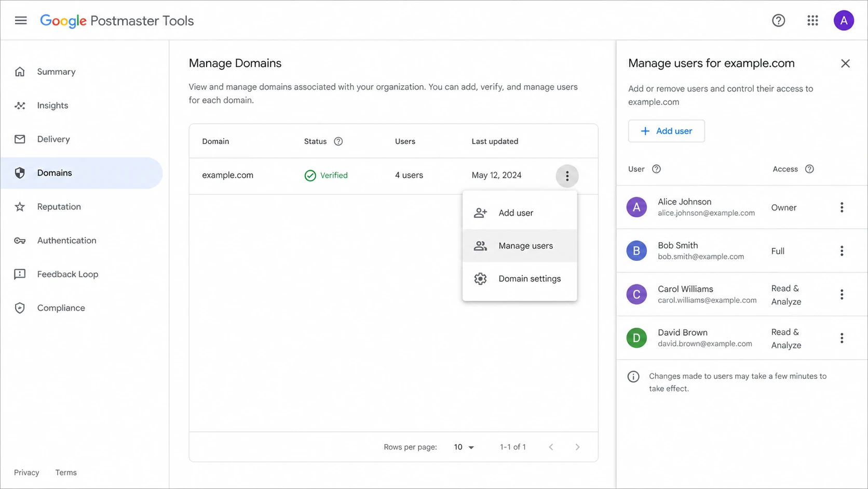Click the Users column header
Image resolution: width=868 pixels, height=489 pixels.
(x=405, y=141)
